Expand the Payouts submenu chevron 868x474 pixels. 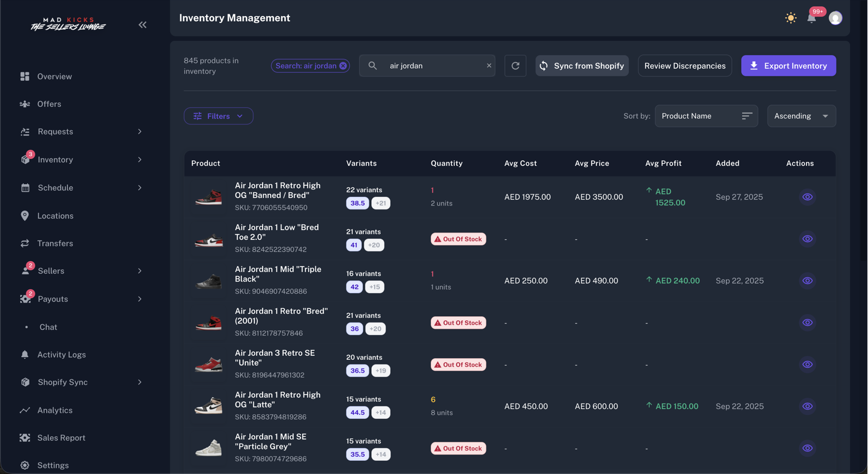pos(140,299)
